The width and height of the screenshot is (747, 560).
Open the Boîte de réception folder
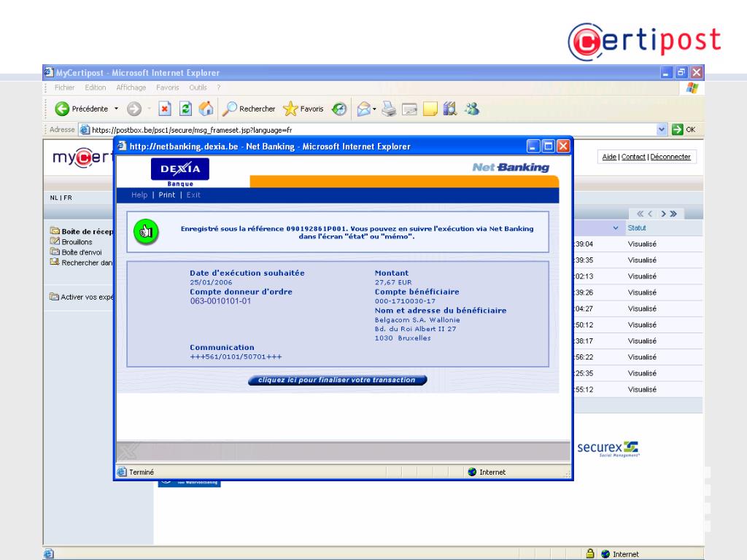coord(82,231)
